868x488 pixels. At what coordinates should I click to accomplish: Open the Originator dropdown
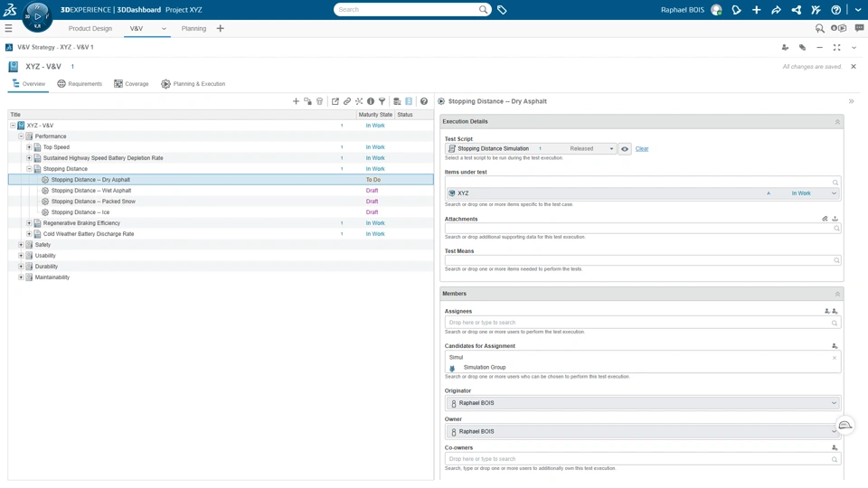(x=834, y=403)
